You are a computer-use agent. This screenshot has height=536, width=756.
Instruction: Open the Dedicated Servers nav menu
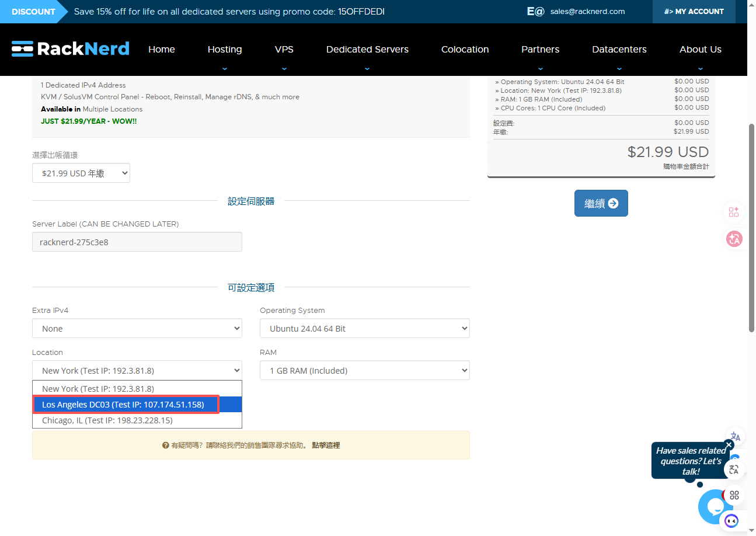(x=367, y=50)
